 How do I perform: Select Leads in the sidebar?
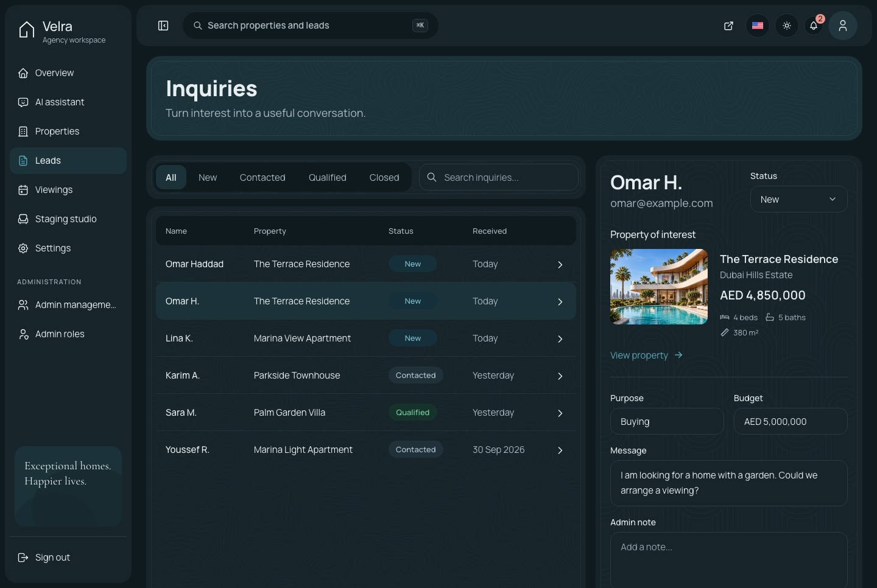coord(68,161)
